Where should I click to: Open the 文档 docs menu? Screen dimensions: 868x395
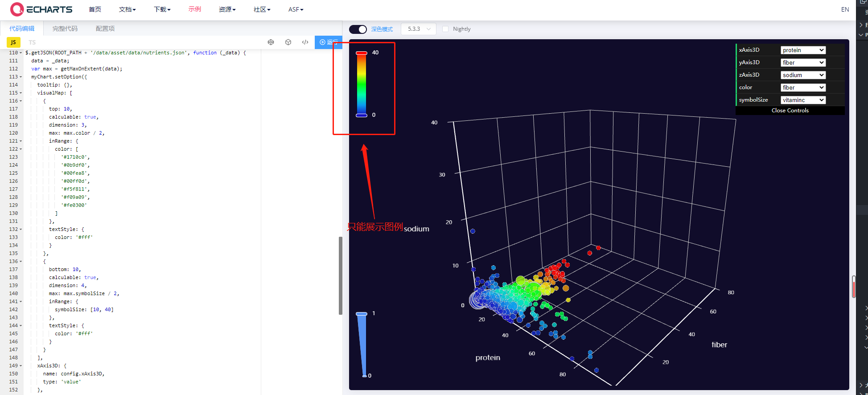(128, 9)
